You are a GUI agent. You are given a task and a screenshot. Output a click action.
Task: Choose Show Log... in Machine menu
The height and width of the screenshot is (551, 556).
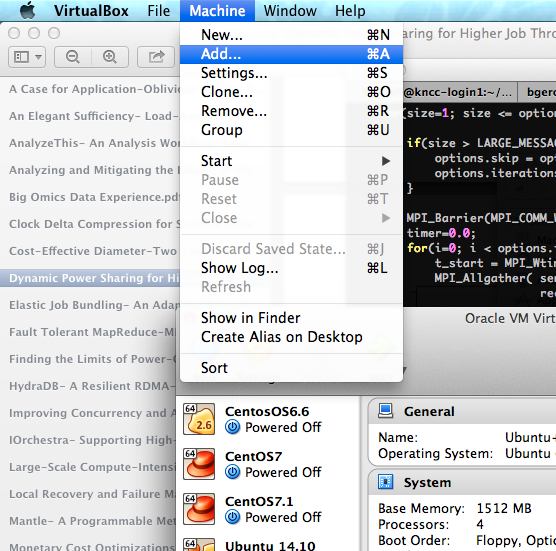291,268
